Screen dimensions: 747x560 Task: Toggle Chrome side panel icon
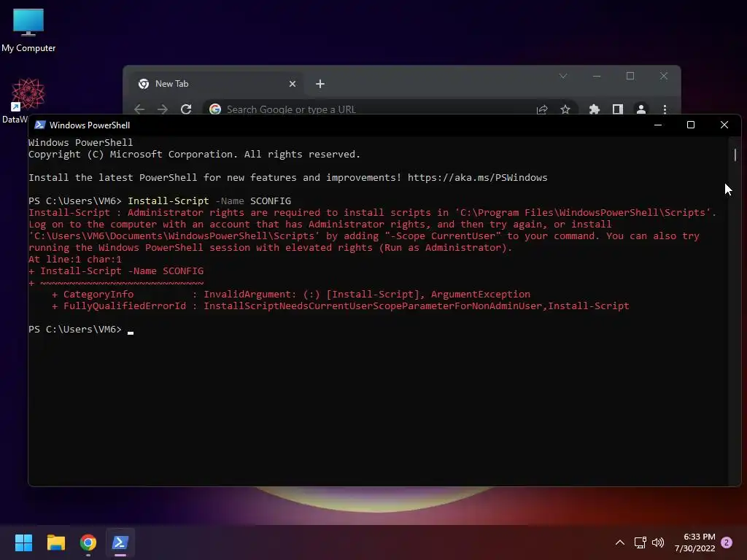[617, 109]
